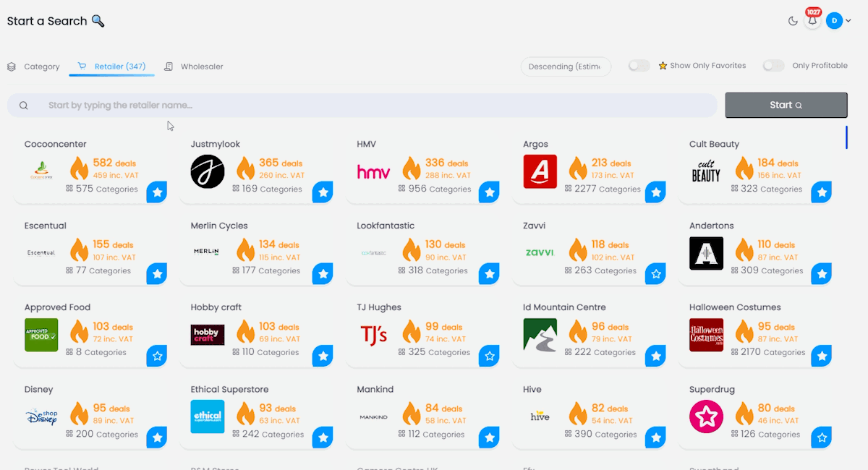Open Merlin Cycles 134 deals count
Screen dimensions: 868x470
pos(279,244)
